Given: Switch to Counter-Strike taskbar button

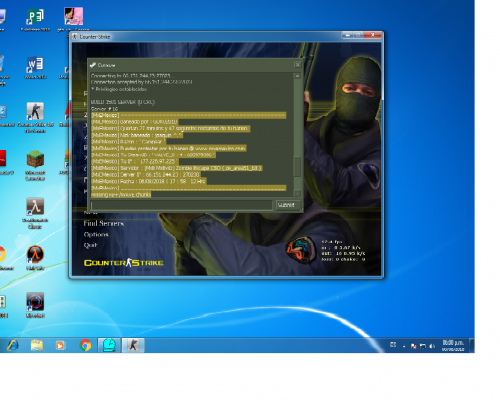Looking at the screenshot, I should 133,345.
